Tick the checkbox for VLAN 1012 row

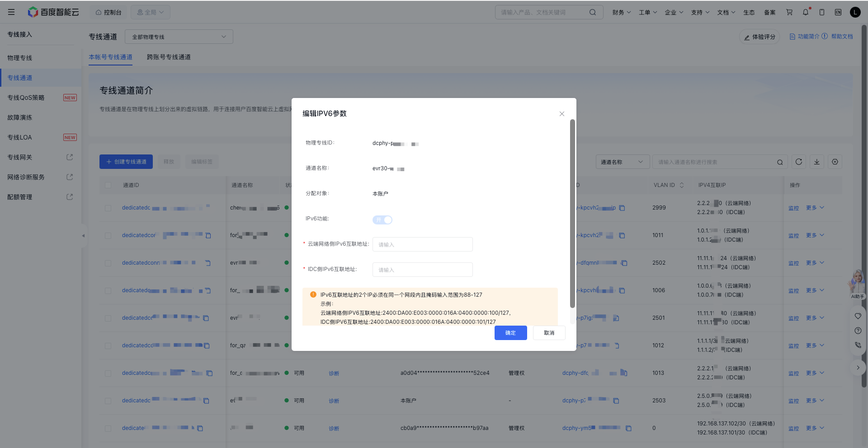pos(108,346)
